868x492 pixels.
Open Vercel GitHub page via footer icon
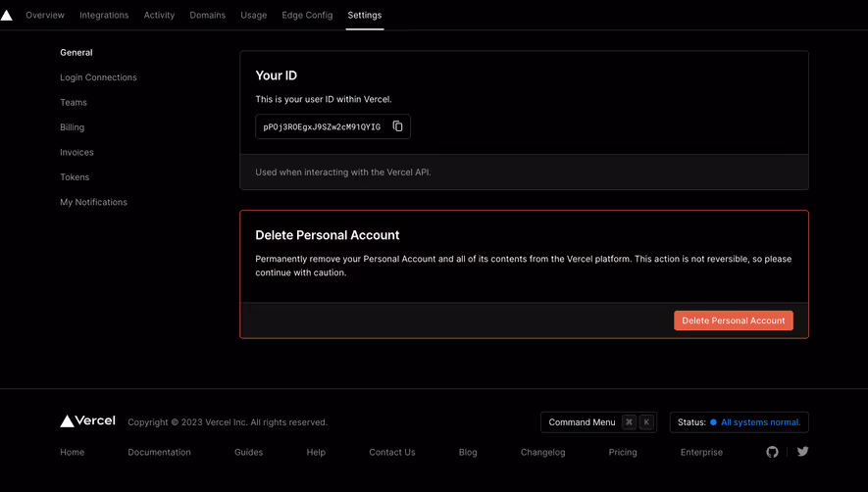tap(772, 452)
